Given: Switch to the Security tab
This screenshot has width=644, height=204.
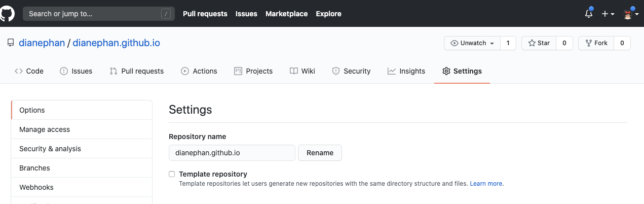Looking at the screenshot, I should pyautogui.click(x=351, y=71).
